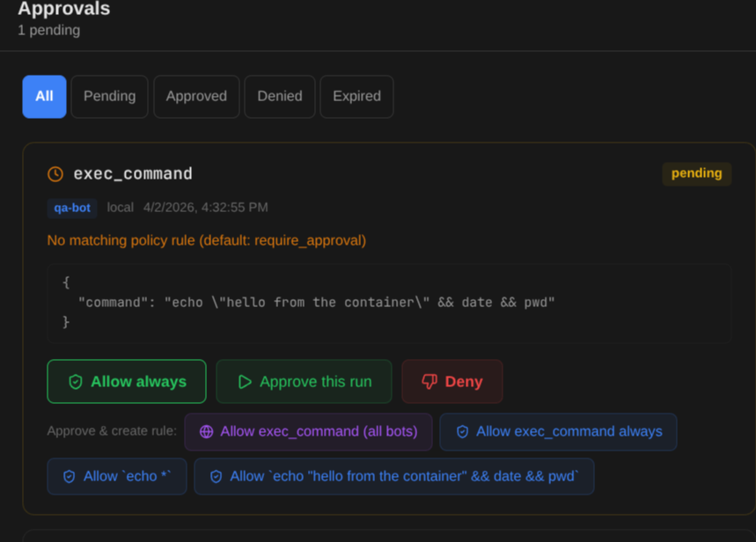Click the shield-check icon on Allow always
The height and width of the screenshot is (542, 756).
[x=74, y=381]
